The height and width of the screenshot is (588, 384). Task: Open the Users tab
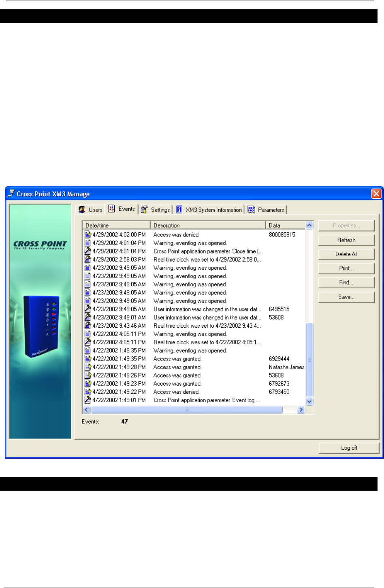[x=91, y=210]
